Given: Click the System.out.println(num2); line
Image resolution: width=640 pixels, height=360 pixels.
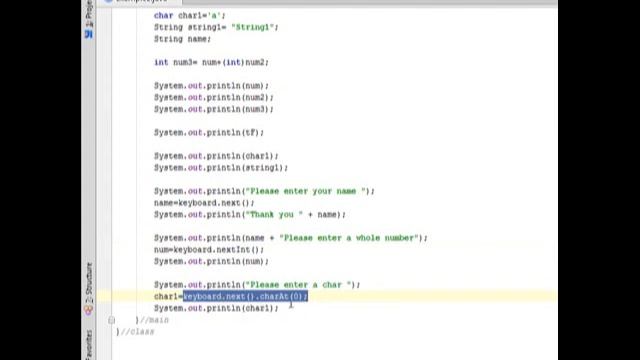Looking at the screenshot, I should tap(213, 98).
